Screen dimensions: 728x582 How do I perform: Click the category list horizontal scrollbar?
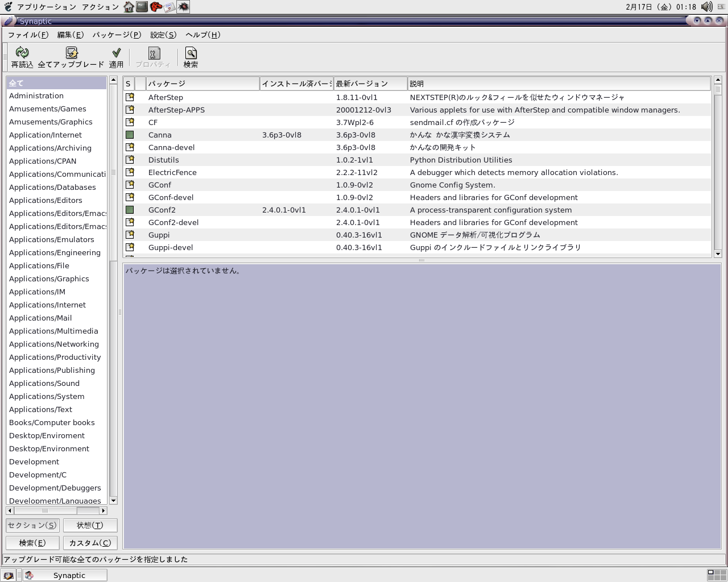(45, 510)
